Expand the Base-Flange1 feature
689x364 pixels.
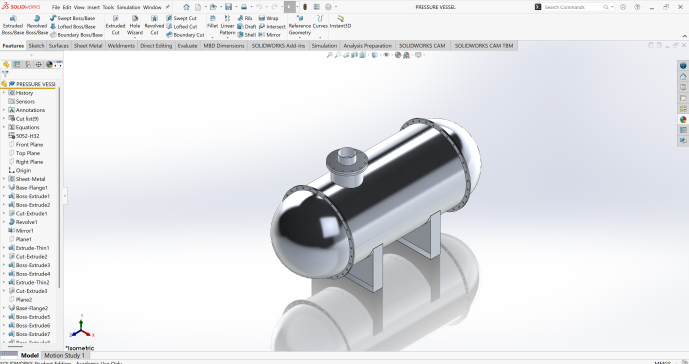(4, 188)
